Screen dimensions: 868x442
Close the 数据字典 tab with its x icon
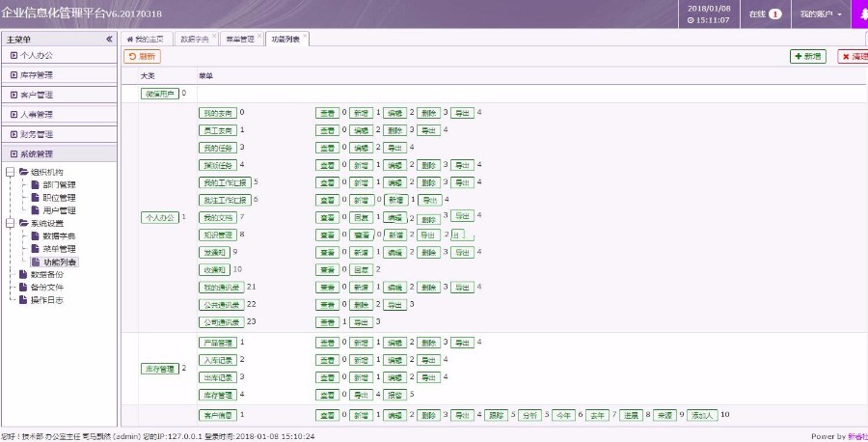point(214,37)
